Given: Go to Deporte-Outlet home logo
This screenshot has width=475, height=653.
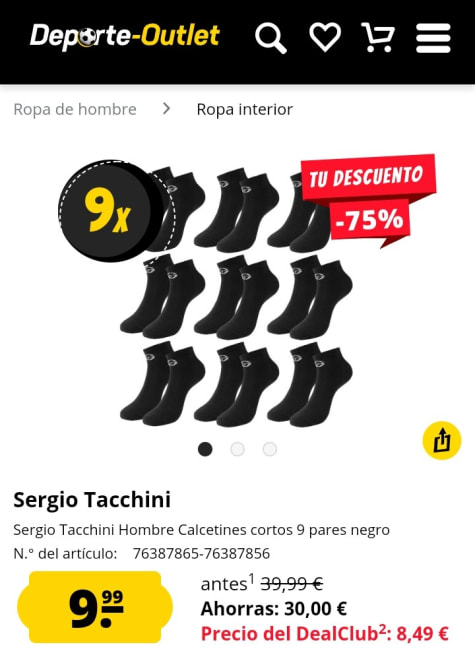Looking at the screenshot, I should point(125,36).
